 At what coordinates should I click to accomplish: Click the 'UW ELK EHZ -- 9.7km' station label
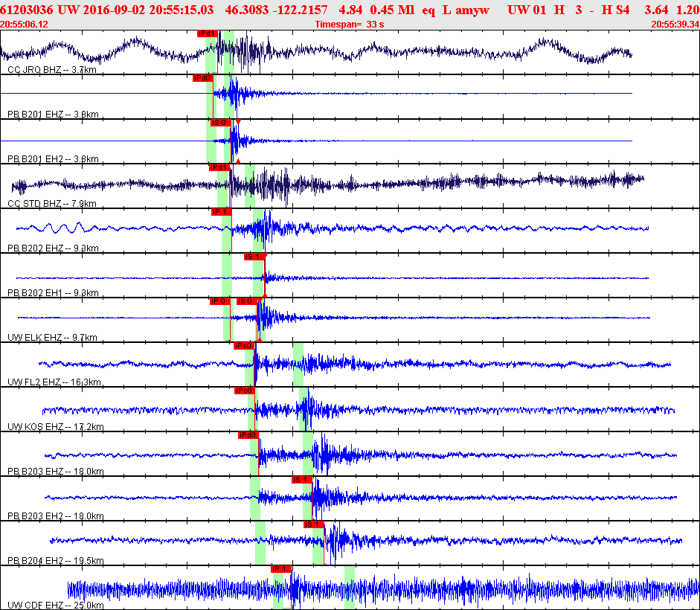pos(52,338)
